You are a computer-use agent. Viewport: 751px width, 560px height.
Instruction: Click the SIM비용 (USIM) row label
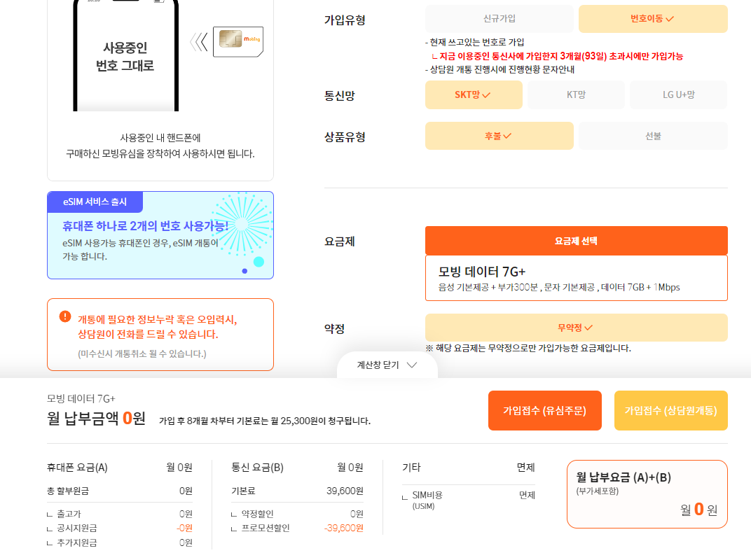coord(427,500)
